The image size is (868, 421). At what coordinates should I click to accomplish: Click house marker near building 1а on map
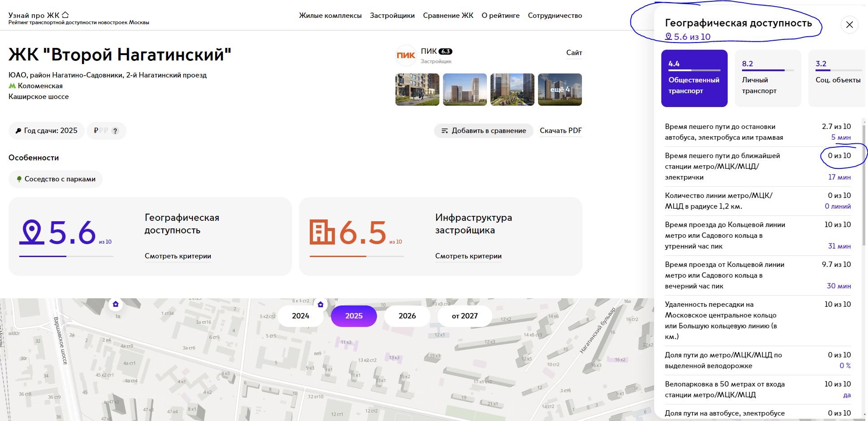[116, 304]
